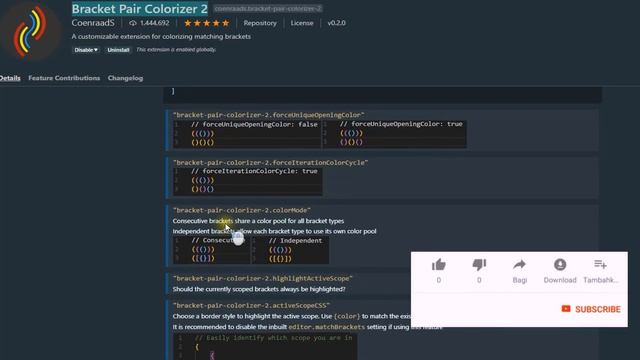Image resolution: width=640 pixels, height=360 pixels.
Task: Click the version number v0.2.0
Action: pos(336,23)
